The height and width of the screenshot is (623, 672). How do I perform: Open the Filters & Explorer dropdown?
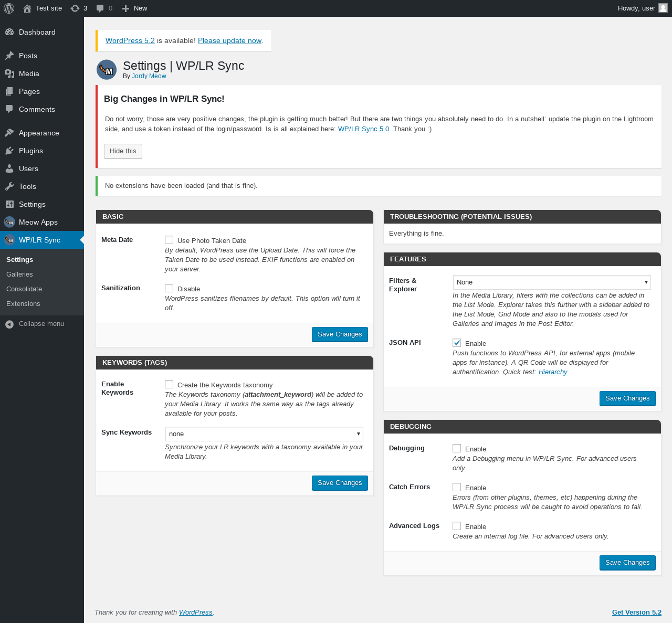pyautogui.click(x=552, y=282)
